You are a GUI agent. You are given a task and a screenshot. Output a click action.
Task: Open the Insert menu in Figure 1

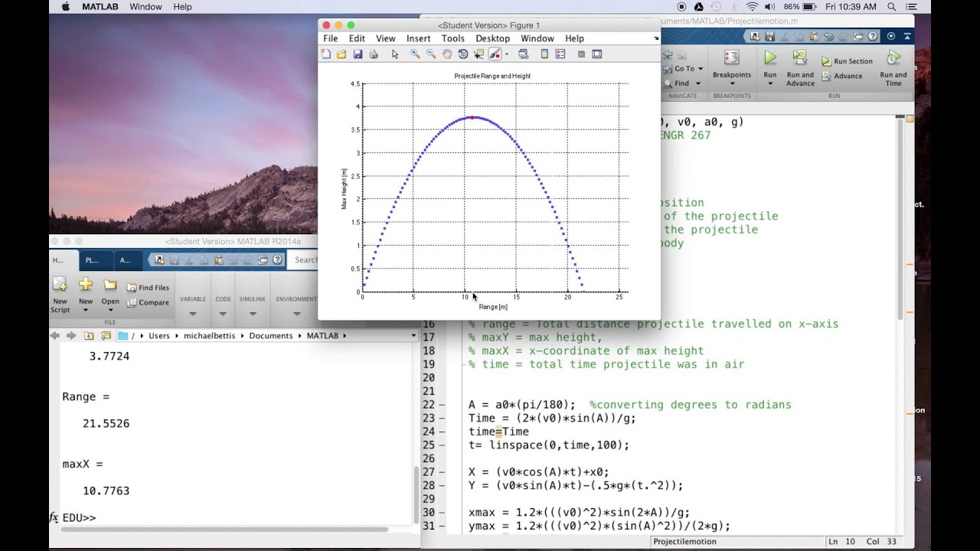click(418, 38)
